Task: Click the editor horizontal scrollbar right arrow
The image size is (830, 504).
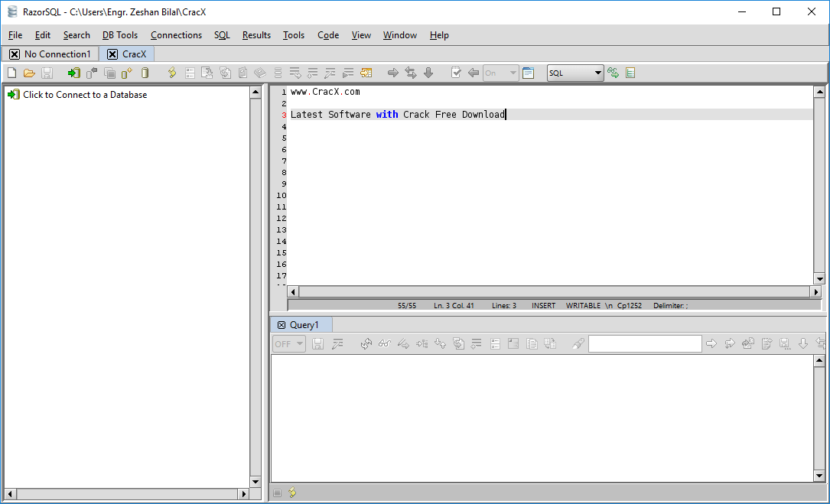Action: pos(815,291)
